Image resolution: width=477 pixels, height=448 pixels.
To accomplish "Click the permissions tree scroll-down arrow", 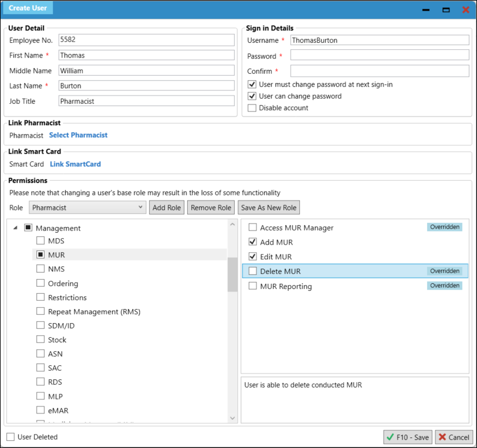I will (232, 418).
